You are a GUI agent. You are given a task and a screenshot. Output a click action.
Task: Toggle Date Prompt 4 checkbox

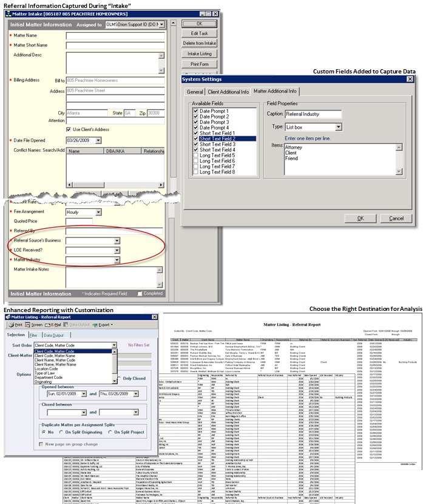[x=195, y=128]
